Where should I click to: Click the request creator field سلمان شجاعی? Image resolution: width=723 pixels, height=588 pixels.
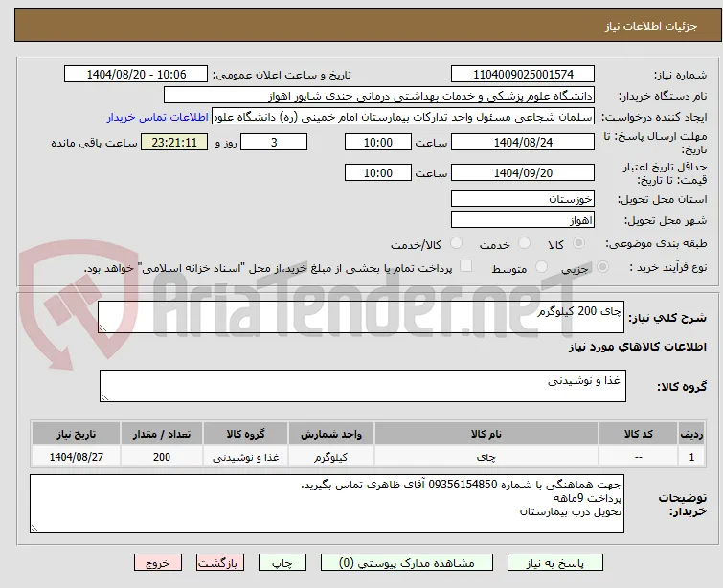tap(403, 117)
